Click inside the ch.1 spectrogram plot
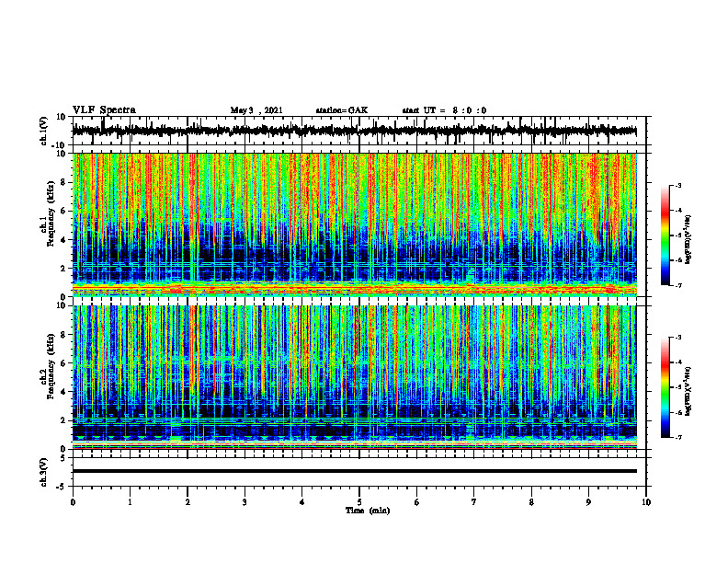This screenshot has height=563, width=728. (x=355, y=224)
